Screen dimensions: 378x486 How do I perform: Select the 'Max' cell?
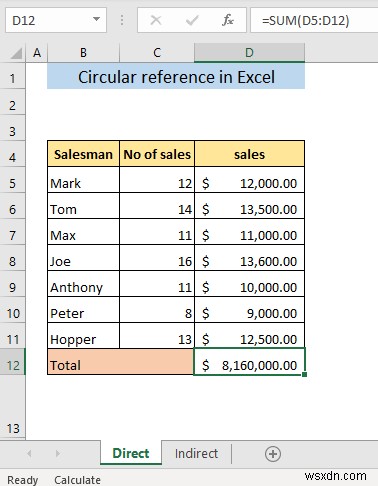click(x=83, y=232)
